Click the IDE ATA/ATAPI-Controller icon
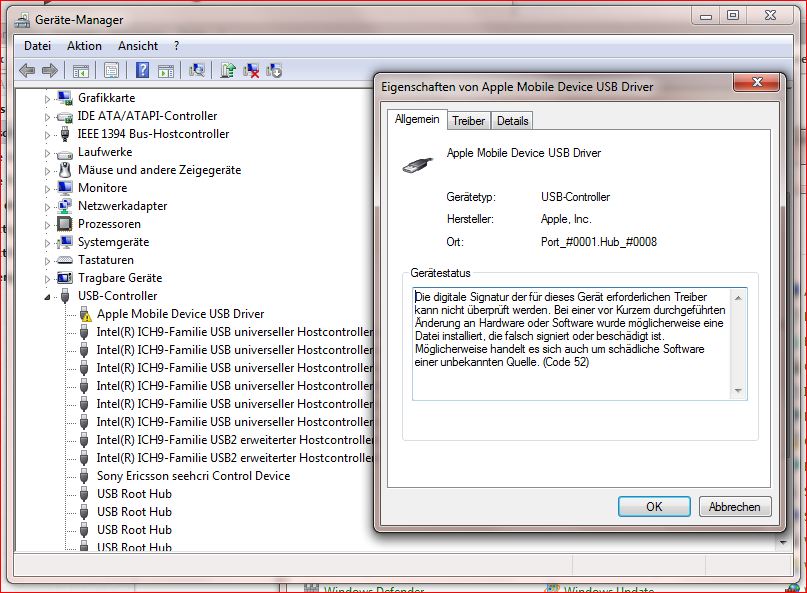Image resolution: width=807 pixels, height=593 pixels. click(65, 117)
